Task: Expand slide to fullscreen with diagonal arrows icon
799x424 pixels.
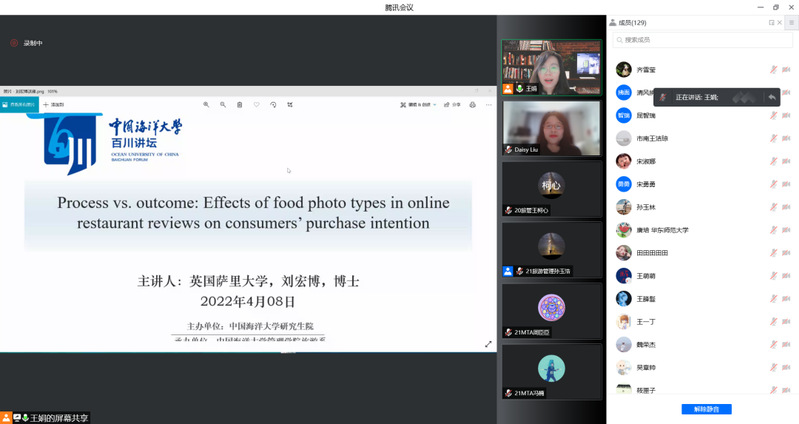Action: 488,344
